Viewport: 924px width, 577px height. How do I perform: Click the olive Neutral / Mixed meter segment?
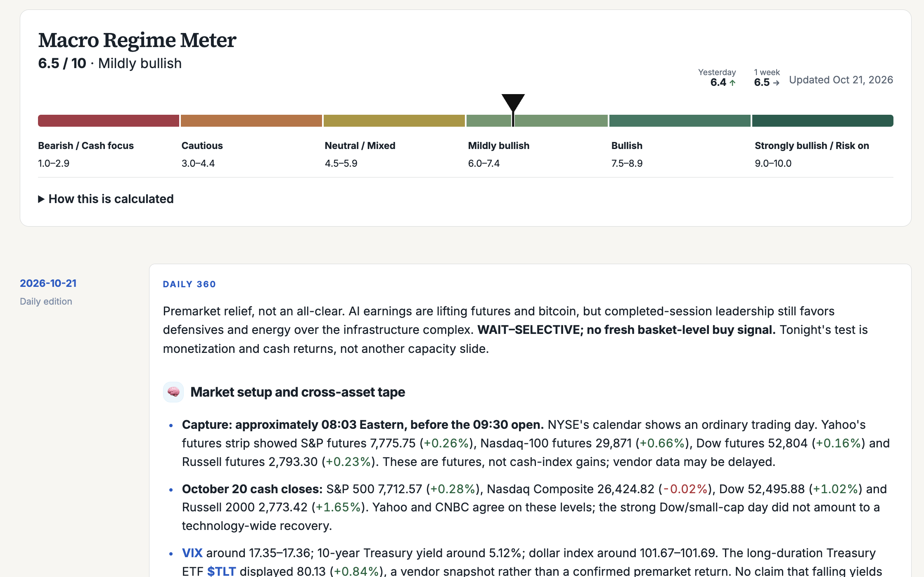(394, 121)
